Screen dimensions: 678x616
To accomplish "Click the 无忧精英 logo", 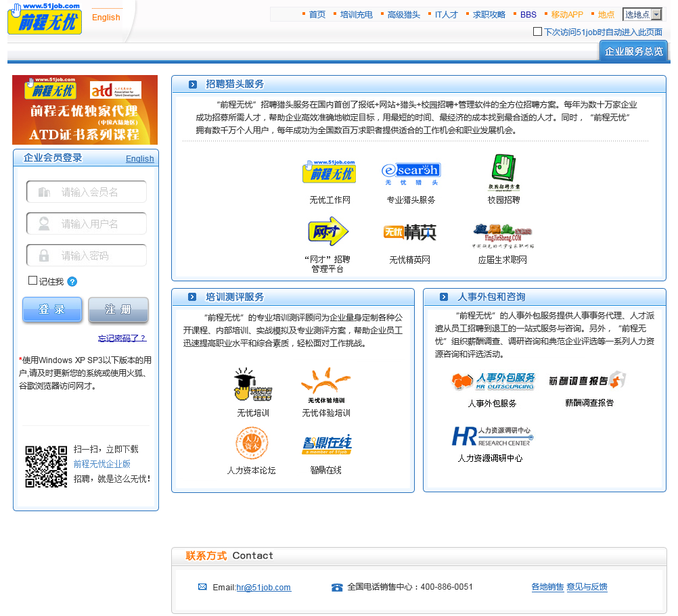I will click(x=410, y=233).
